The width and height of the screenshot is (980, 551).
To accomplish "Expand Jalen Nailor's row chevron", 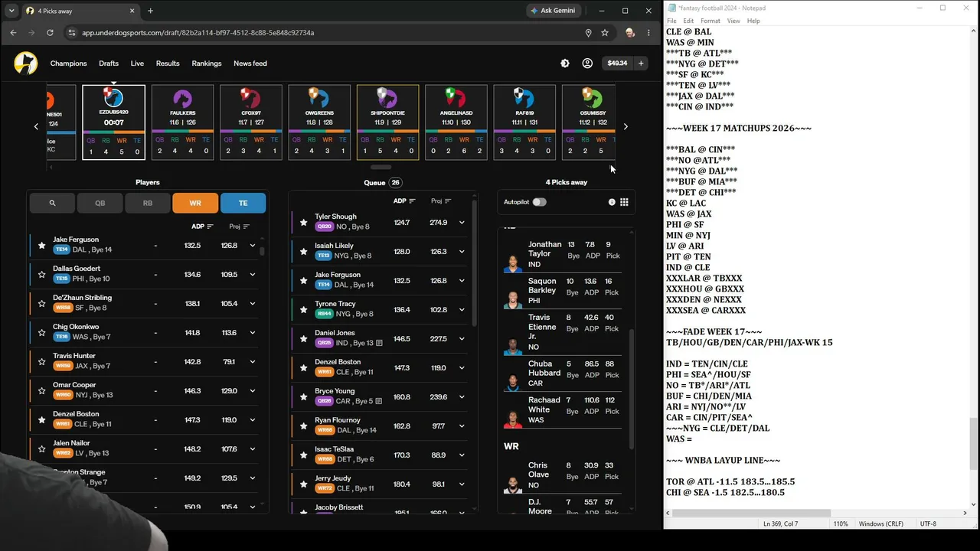I will tap(252, 449).
